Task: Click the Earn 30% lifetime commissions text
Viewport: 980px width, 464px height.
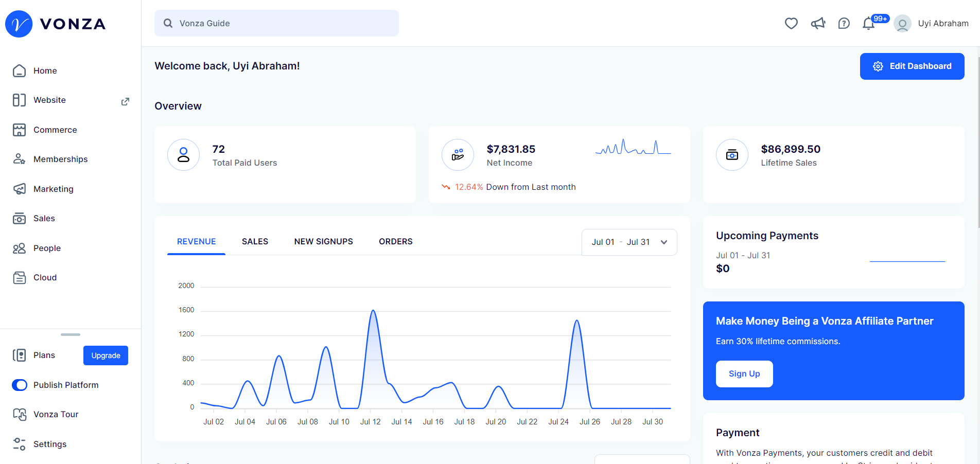Action: coord(778,341)
